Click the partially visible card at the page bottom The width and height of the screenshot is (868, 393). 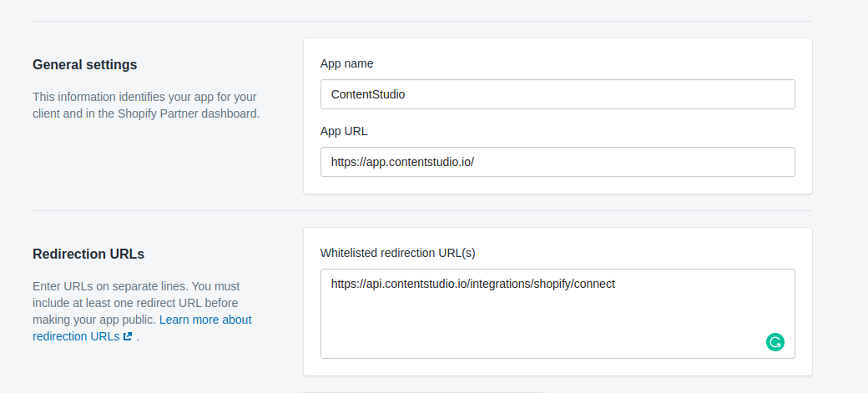422,392
